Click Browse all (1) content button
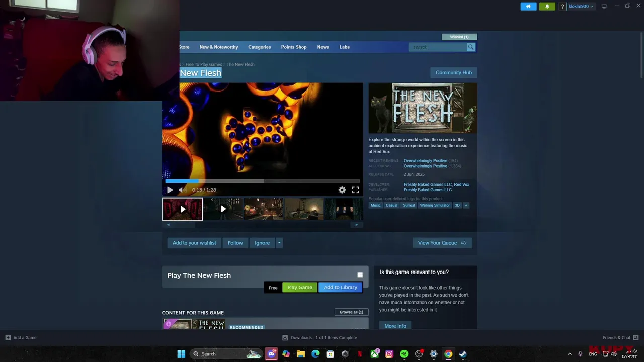This screenshot has height=362, width=644. coord(351,312)
